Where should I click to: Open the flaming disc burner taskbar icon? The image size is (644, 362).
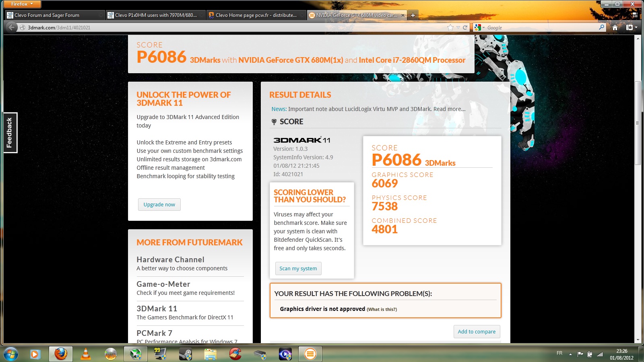click(111, 354)
